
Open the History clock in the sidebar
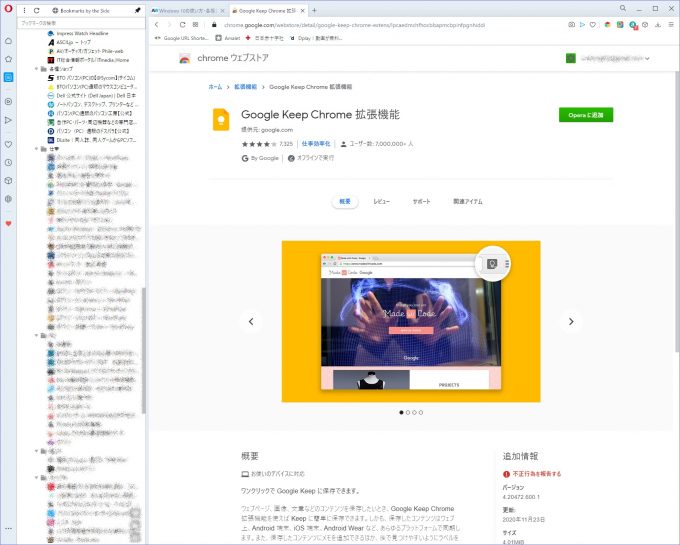point(8,163)
